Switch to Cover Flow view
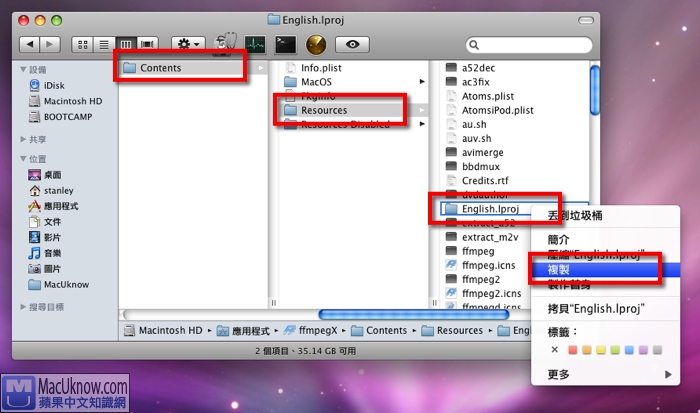The image size is (700, 413). pyautogui.click(x=147, y=44)
